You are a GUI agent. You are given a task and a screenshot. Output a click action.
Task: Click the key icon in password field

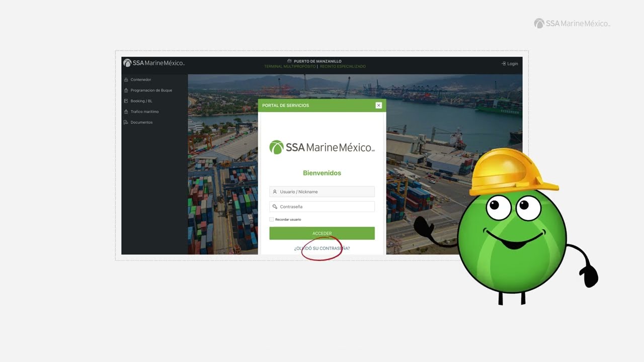pos(275,207)
